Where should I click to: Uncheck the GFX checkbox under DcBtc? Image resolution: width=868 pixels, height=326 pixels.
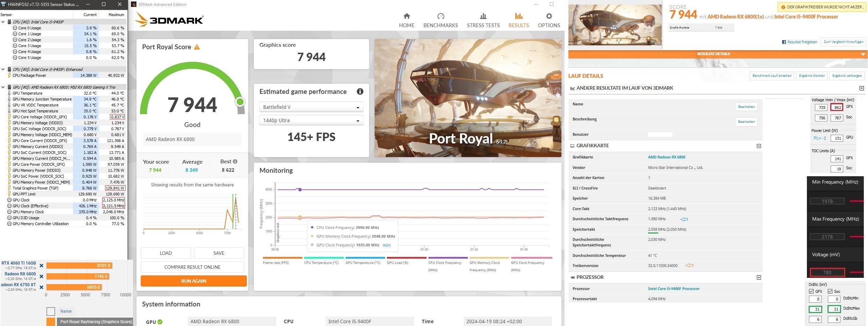811,291
